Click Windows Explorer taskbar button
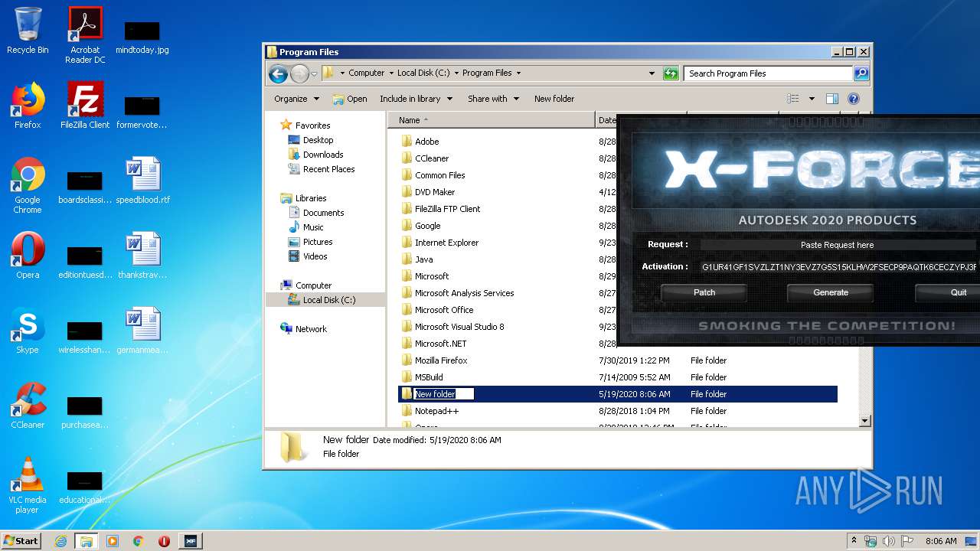The width and height of the screenshot is (980, 551). tap(87, 541)
